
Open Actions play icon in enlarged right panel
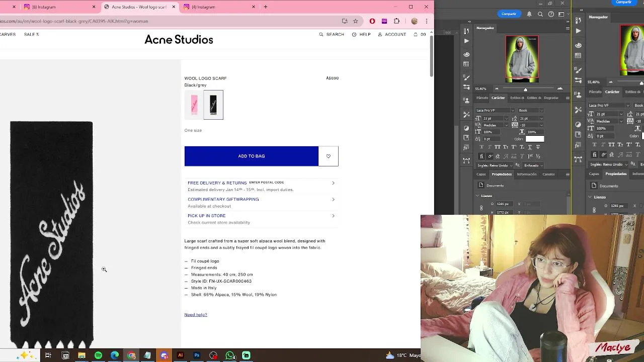click(x=578, y=31)
